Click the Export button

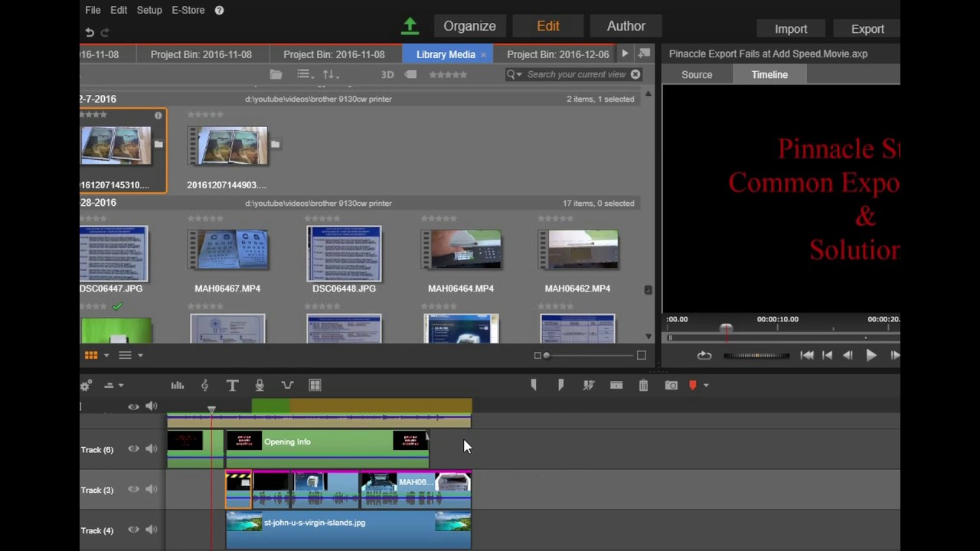867,29
